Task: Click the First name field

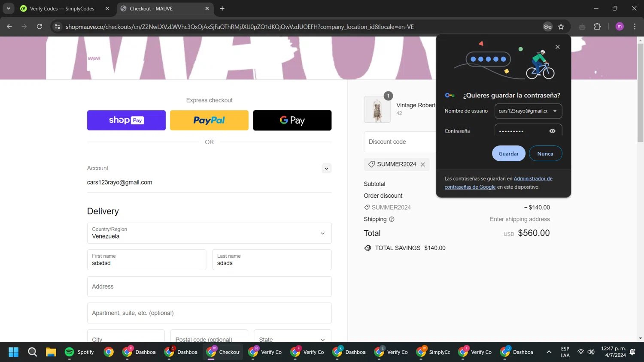Action: coord(146,260)
